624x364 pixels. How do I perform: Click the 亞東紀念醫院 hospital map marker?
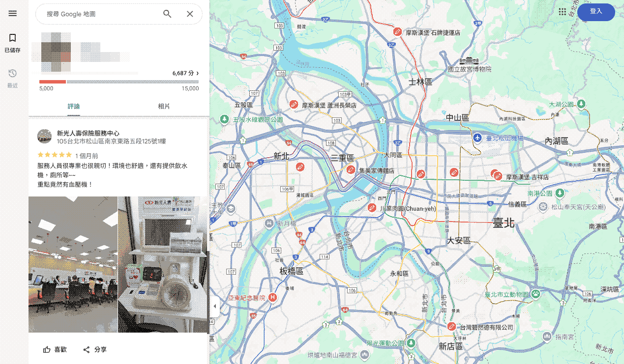(272, 298)
